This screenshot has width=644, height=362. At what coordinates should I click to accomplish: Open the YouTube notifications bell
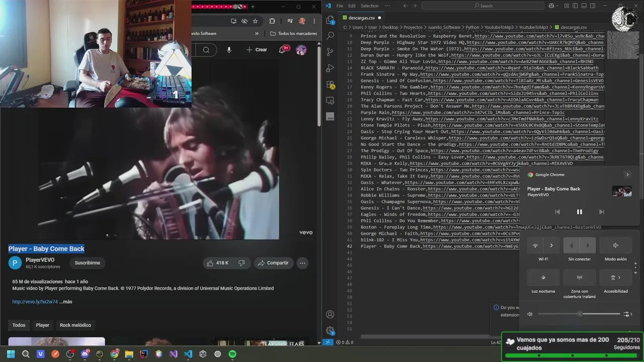pyautogui.click(x=283, y=49)
